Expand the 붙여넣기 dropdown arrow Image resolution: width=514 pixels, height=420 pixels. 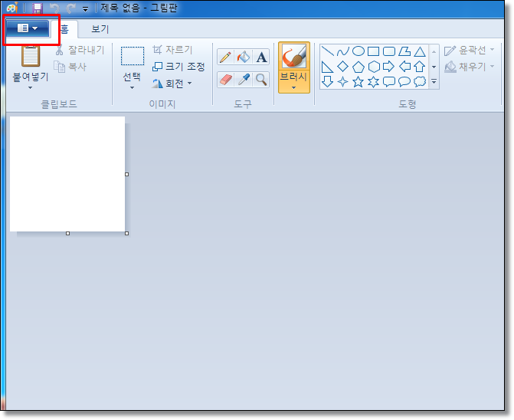pos(30,87)
